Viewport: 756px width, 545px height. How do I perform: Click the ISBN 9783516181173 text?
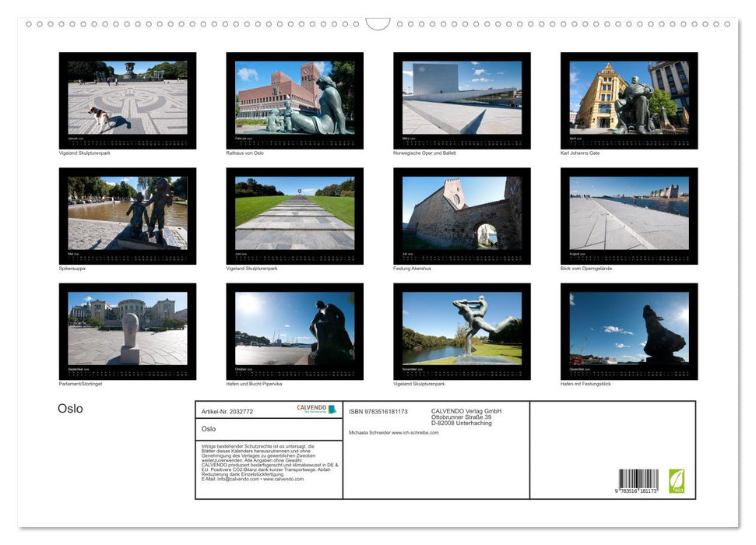[378, 411]
